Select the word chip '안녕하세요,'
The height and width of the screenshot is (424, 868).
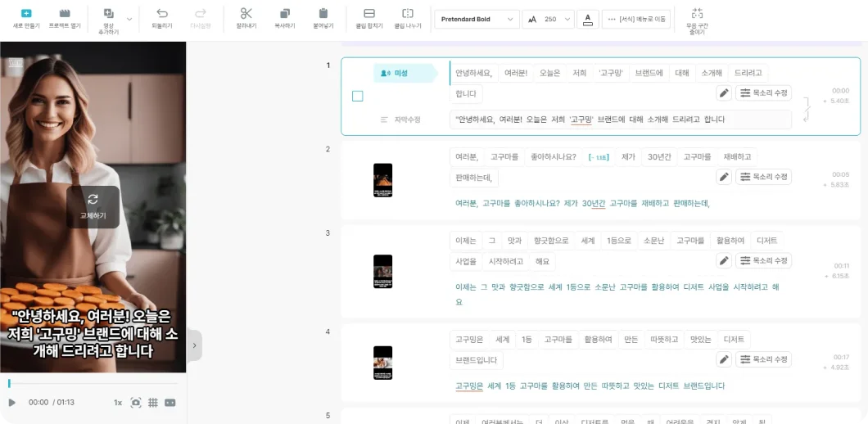coord(473,73)
